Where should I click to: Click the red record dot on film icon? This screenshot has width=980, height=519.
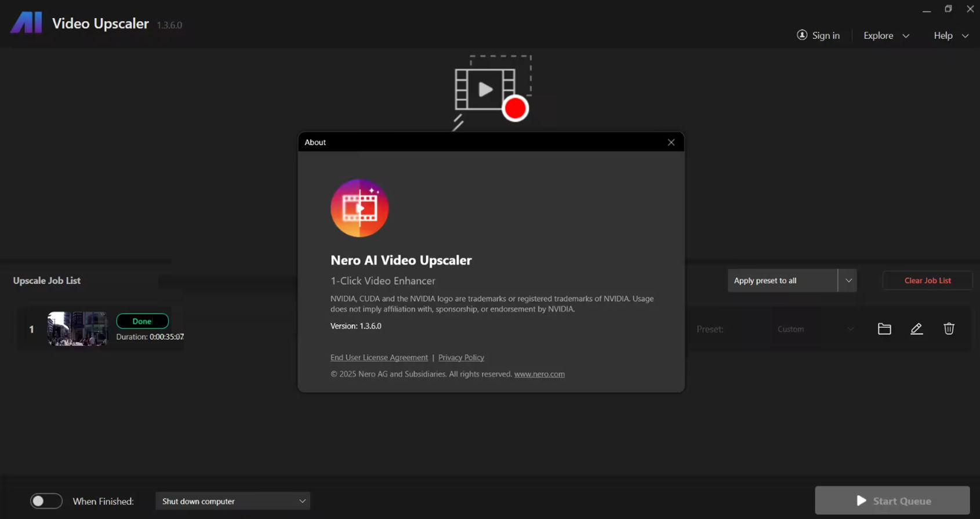tap(515, 108)
